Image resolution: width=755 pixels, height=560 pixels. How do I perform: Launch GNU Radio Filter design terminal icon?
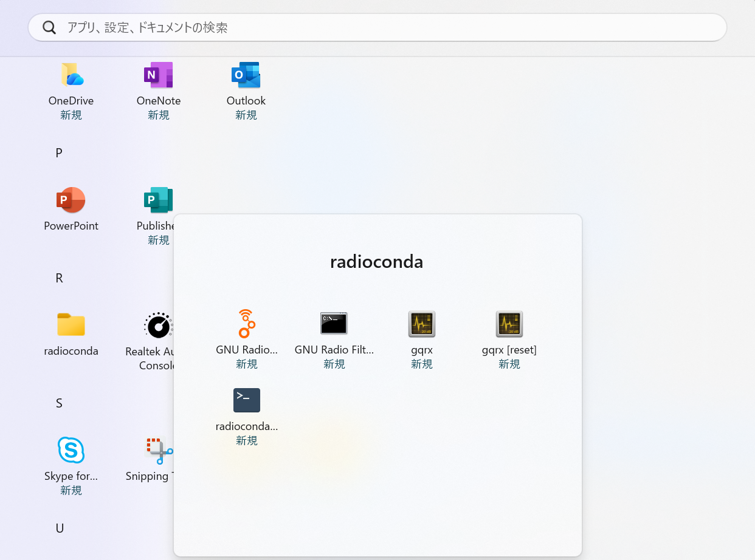coord(334,324)
